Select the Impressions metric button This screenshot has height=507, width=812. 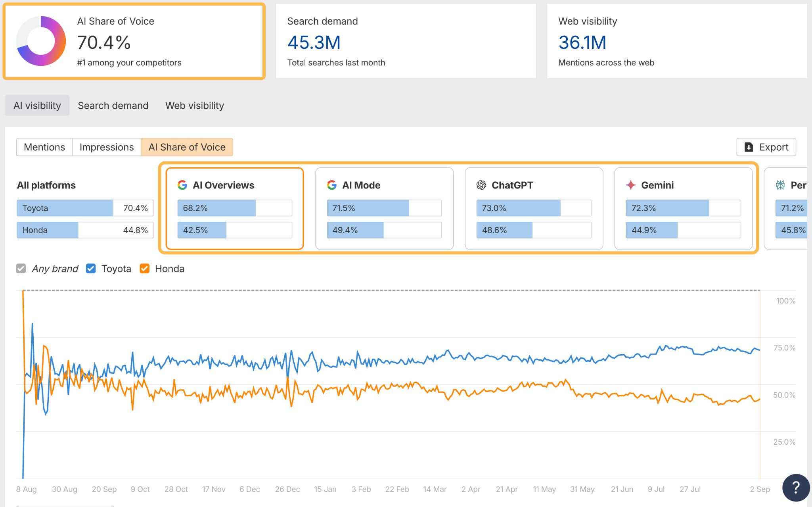tap(107, 147)
